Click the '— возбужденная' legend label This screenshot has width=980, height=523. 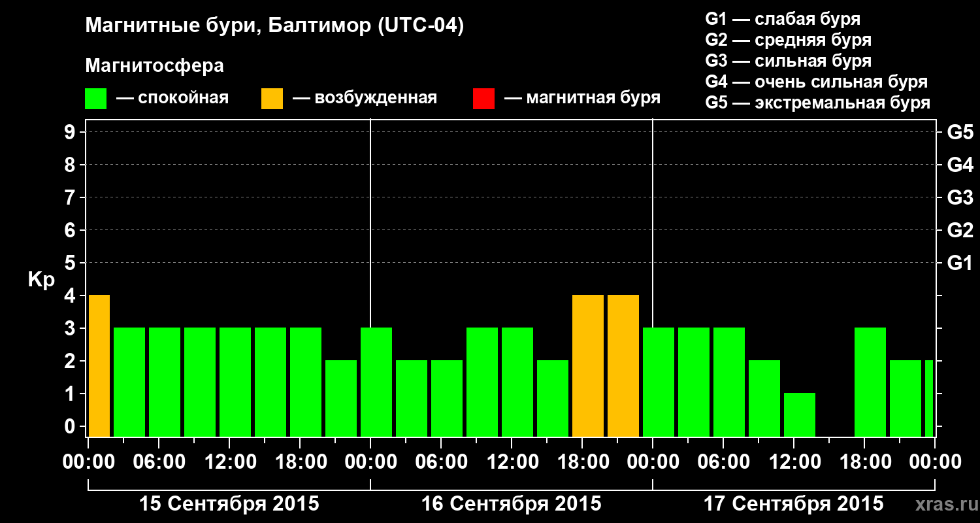click(x=365, y=99)
